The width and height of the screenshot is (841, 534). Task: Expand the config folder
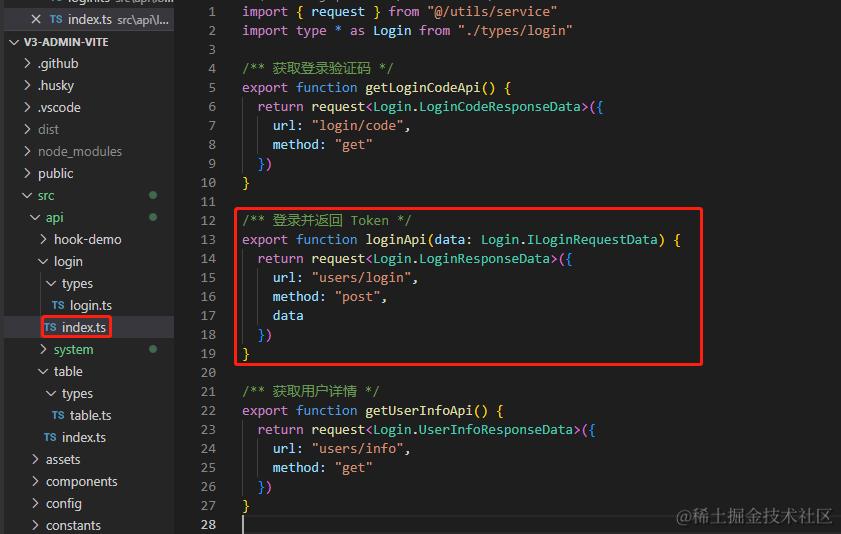[x=35, y=503]
